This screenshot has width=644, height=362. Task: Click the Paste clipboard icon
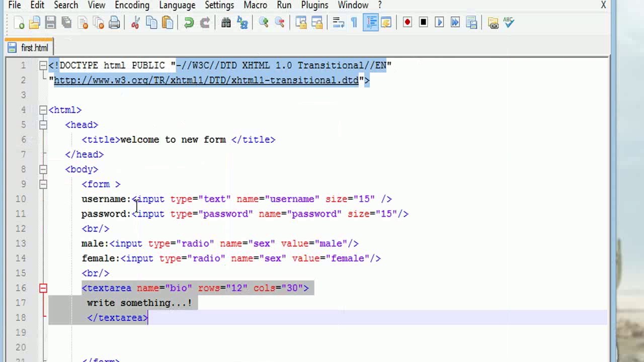coord(168,23)
